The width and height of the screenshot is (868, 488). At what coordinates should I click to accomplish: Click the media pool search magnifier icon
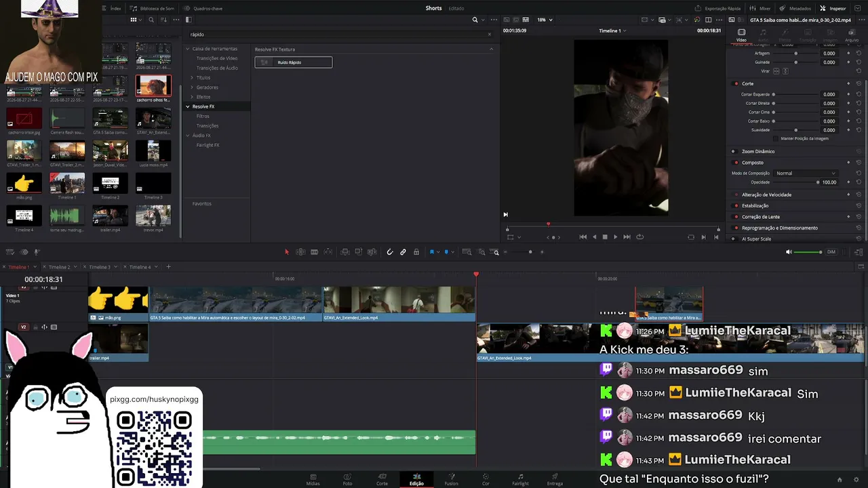(151, 20)
